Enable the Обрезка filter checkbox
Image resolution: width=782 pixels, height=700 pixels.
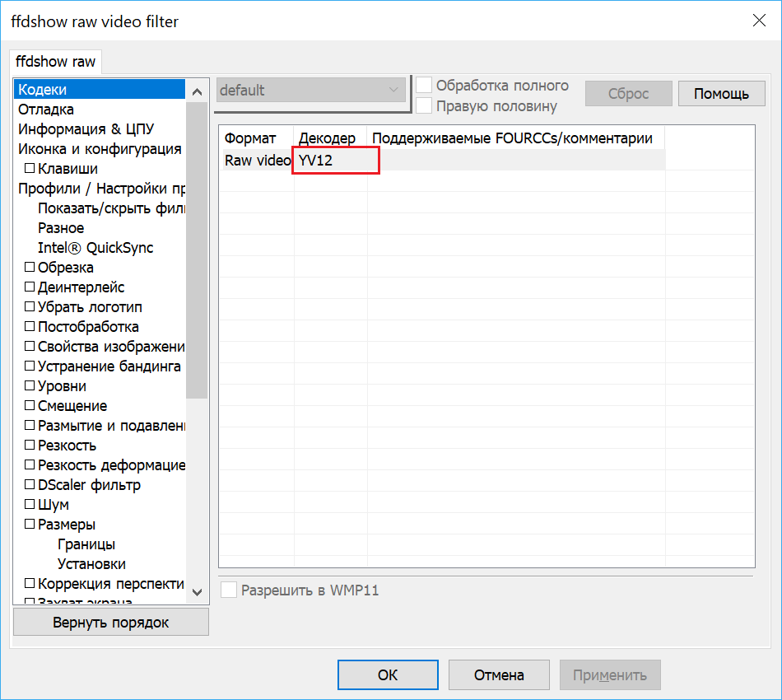pos(30,268)
